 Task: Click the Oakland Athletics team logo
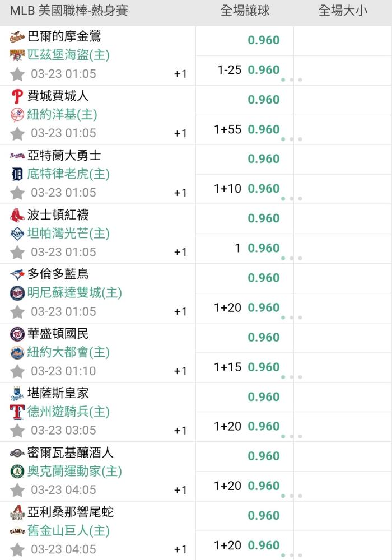(x=17, y=471)
